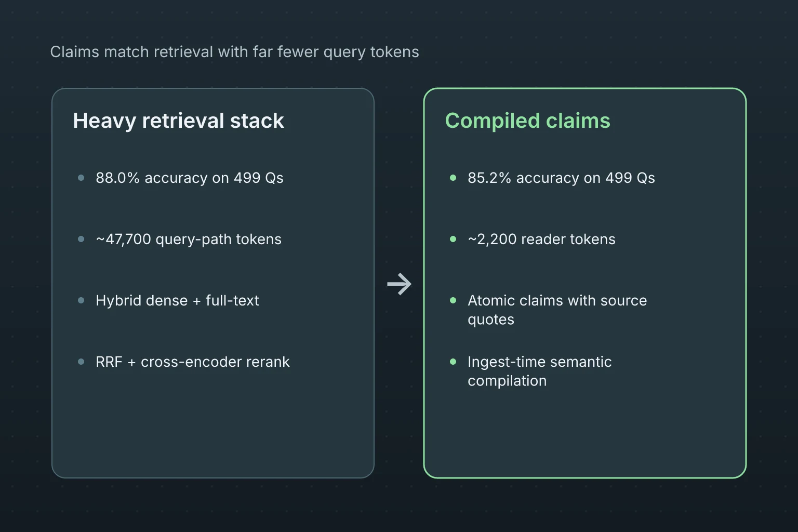Click the slide title about query tokens
Screen dimensions: 798x532
point(234,52)
